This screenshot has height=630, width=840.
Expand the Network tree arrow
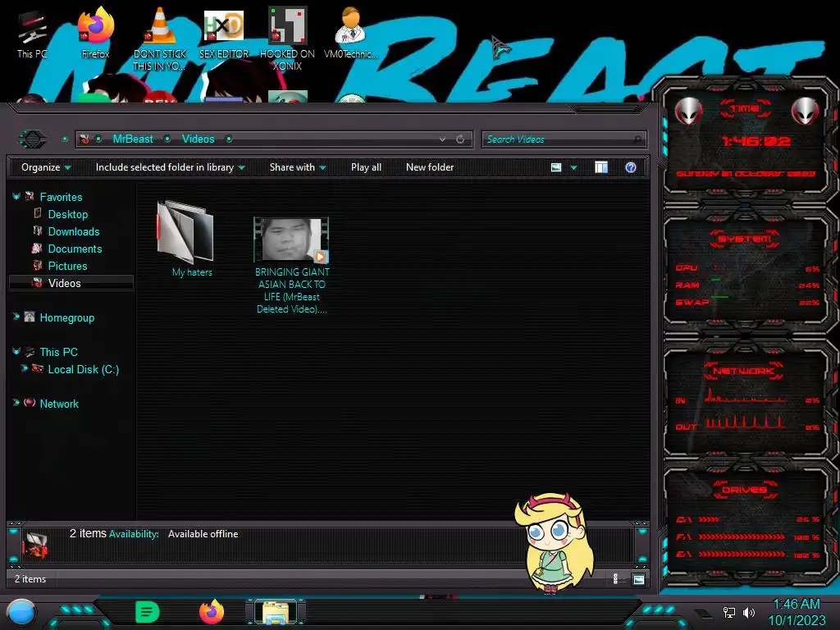(x=16, y=402)
